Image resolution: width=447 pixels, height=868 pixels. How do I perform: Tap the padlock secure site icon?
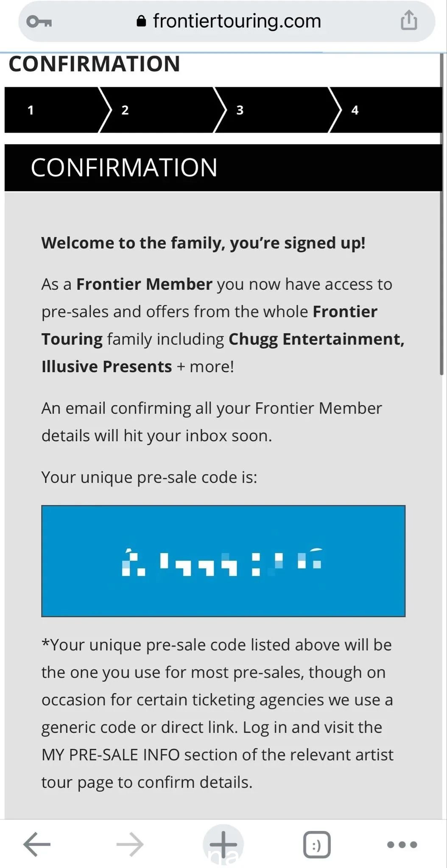141,21
